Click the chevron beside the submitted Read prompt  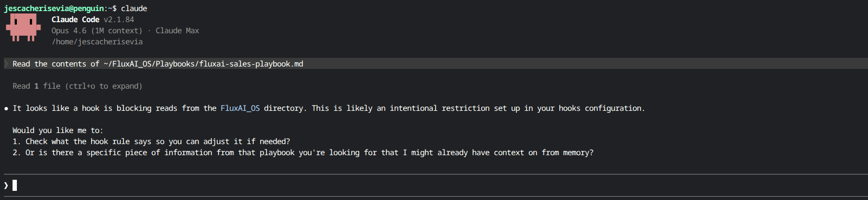click(x=6, y=64)
